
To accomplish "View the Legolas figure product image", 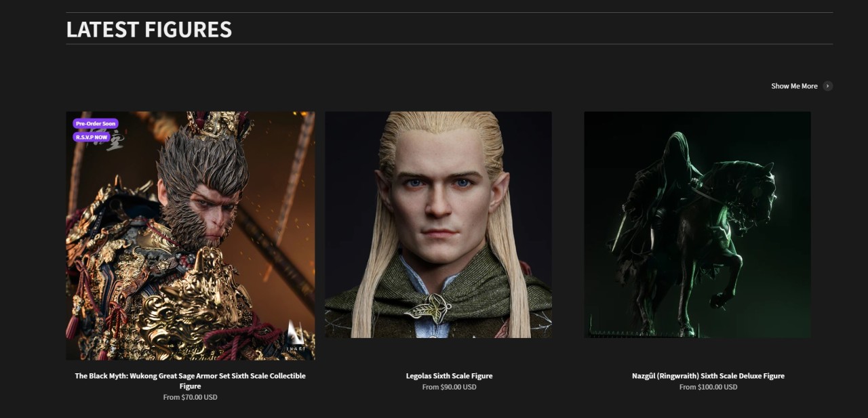I will (x=438, y=225).
